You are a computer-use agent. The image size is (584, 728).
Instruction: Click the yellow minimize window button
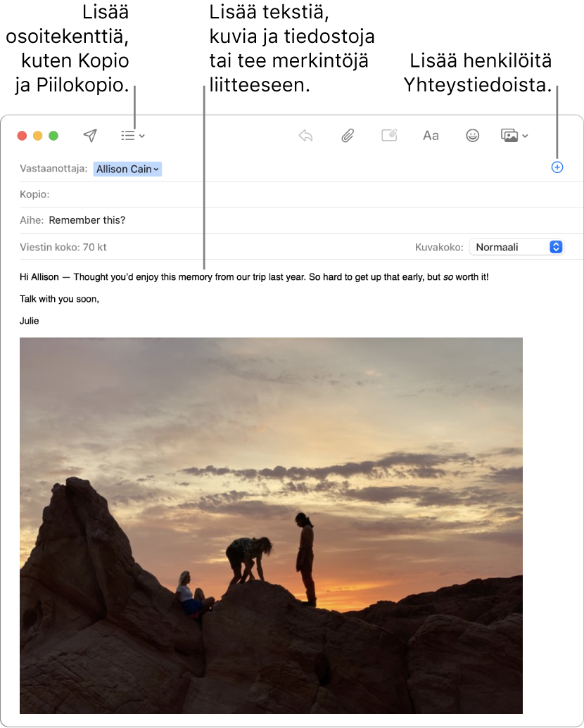37,136
